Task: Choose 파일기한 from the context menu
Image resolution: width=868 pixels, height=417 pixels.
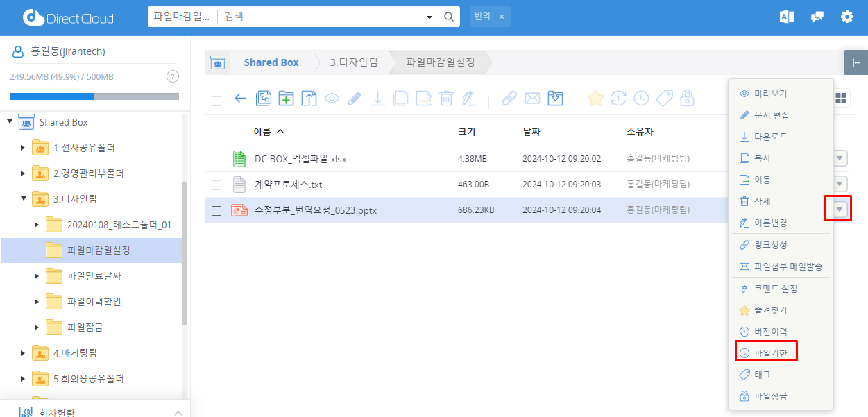Action: [x=770, y=353]
